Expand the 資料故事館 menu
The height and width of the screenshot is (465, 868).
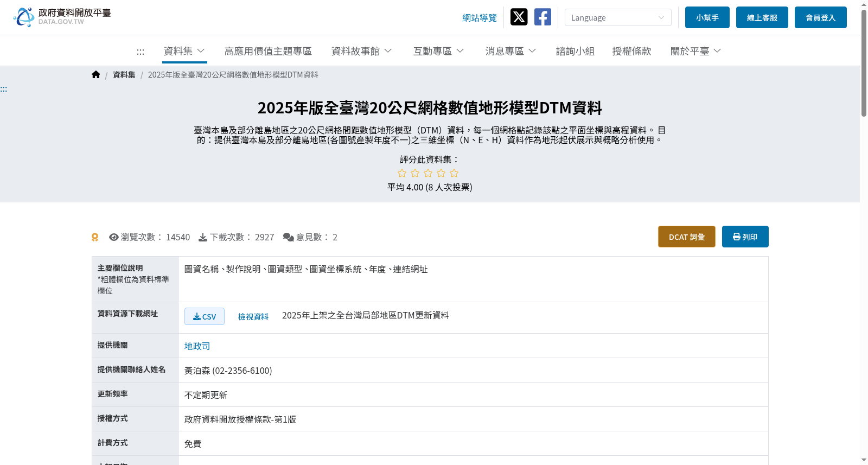pyautogui.click(x=361, y=51)
